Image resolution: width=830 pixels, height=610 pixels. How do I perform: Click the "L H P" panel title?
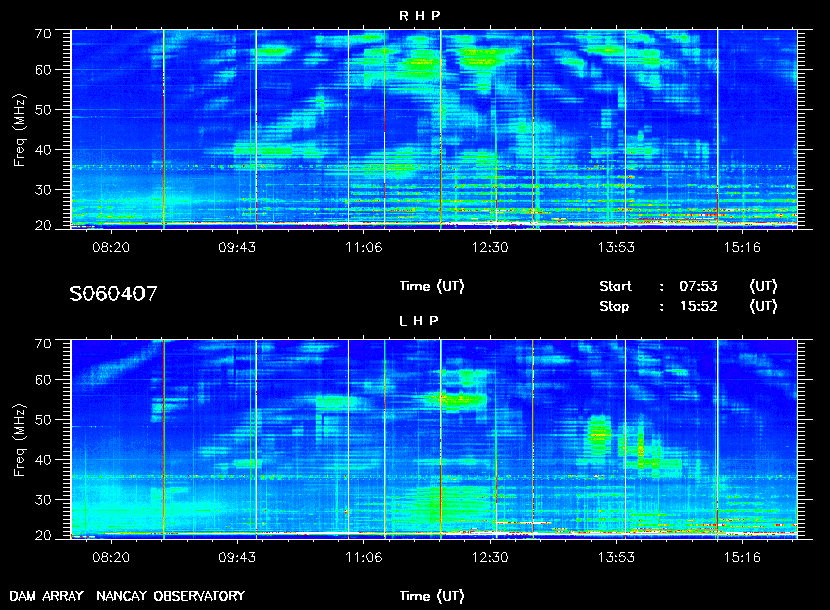[419, 321]
